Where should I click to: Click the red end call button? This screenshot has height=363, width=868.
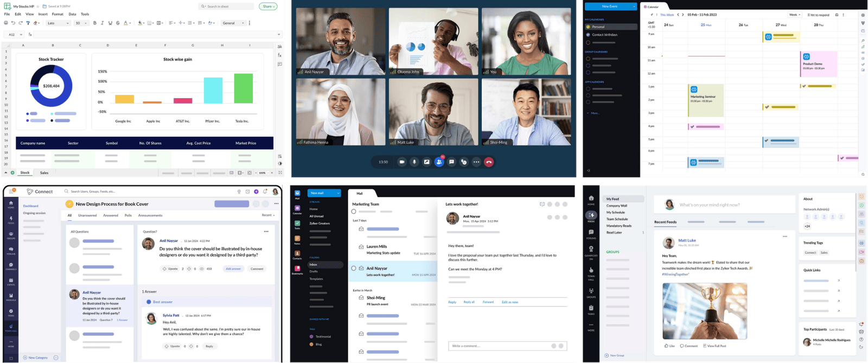click(489, 162)
